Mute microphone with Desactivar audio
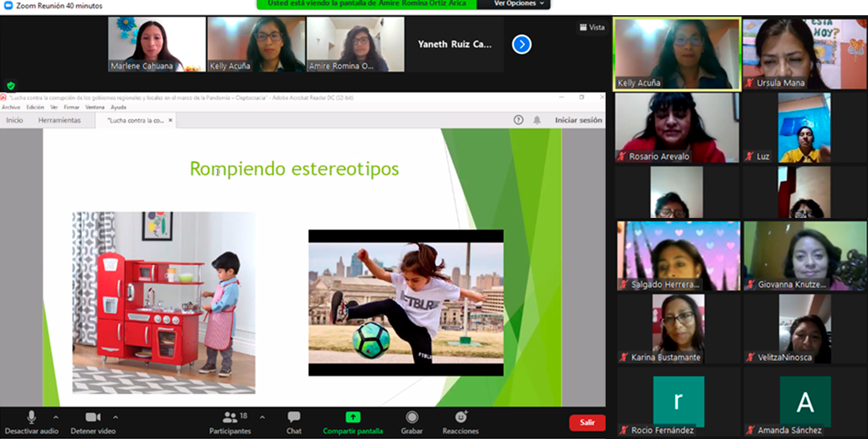This screenshot has height=439, width=868. (31, 417)
